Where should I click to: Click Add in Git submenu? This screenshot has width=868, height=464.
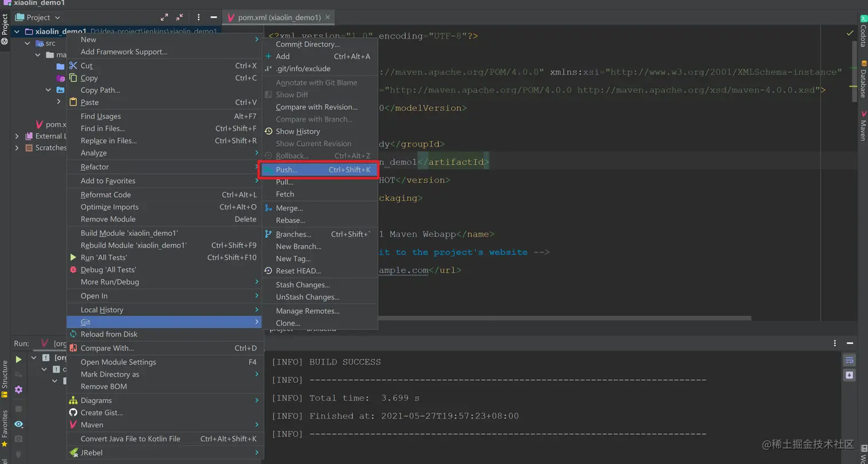(319, 56)
